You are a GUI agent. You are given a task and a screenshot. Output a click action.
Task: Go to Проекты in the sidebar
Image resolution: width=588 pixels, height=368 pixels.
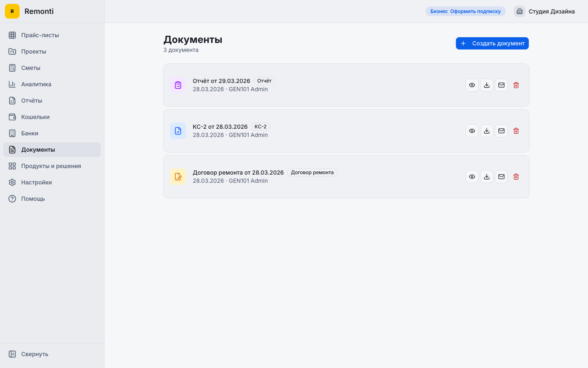pos(33,51)
